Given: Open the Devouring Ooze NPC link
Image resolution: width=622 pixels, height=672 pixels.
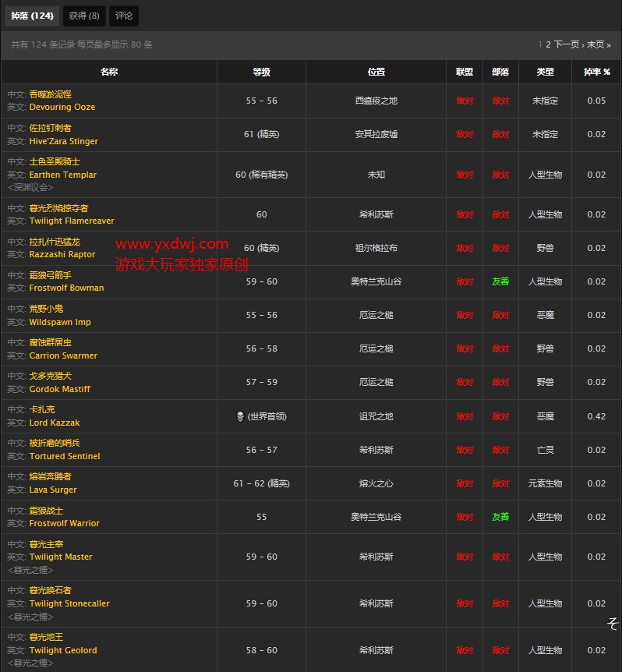Looking at the screenshot, I should pos(62,108).
